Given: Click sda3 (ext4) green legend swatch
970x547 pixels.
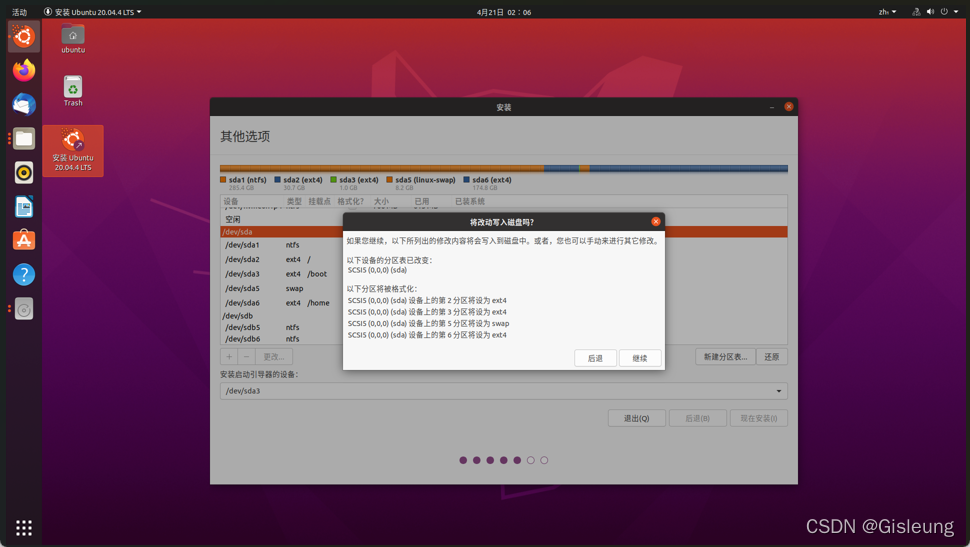Looking at the screenshot, I should 333,180.
